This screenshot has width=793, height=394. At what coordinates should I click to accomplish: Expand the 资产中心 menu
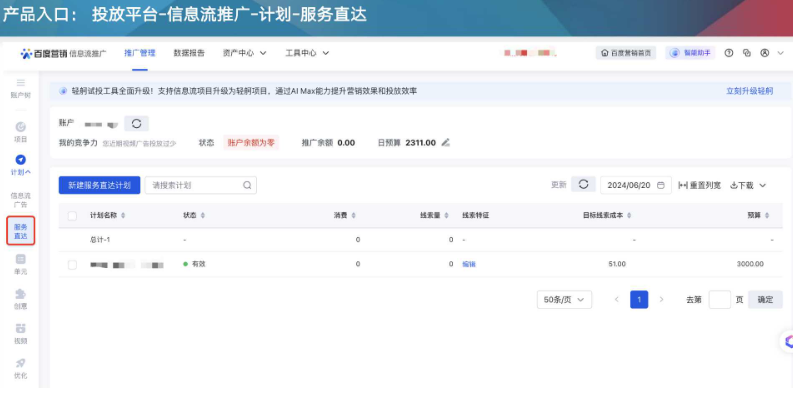click(244, 53)
